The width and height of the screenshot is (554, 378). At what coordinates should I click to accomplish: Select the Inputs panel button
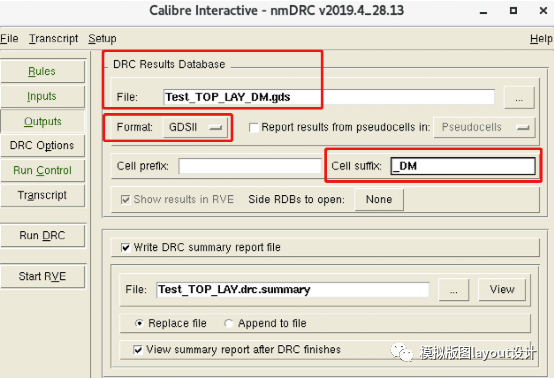pos(42,96)
